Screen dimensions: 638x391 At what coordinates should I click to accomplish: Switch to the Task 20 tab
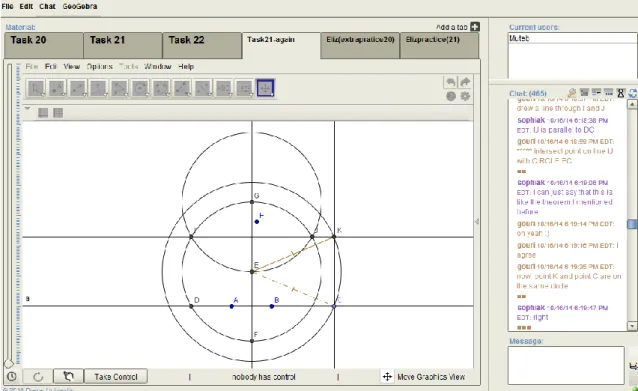[x=44, y=45]
